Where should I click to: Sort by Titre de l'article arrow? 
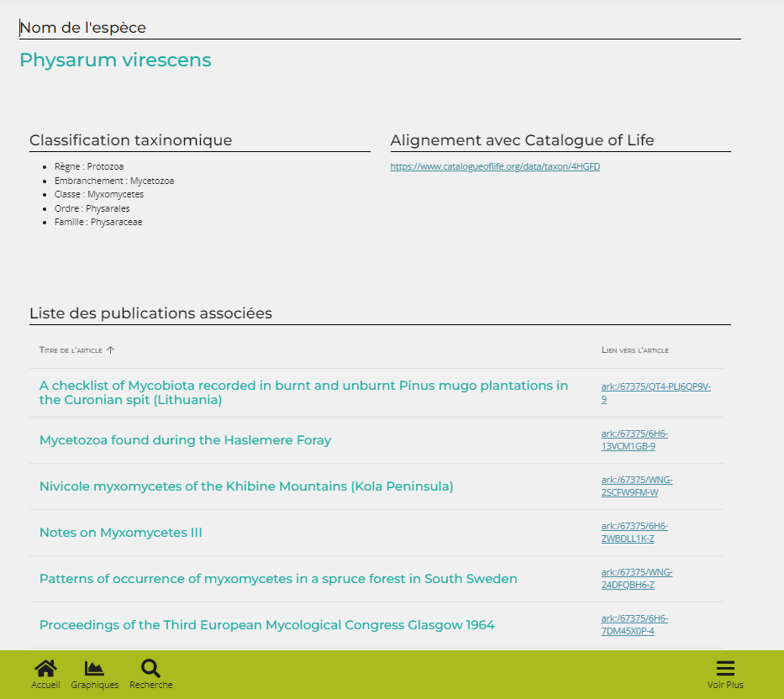pos(111,350)
